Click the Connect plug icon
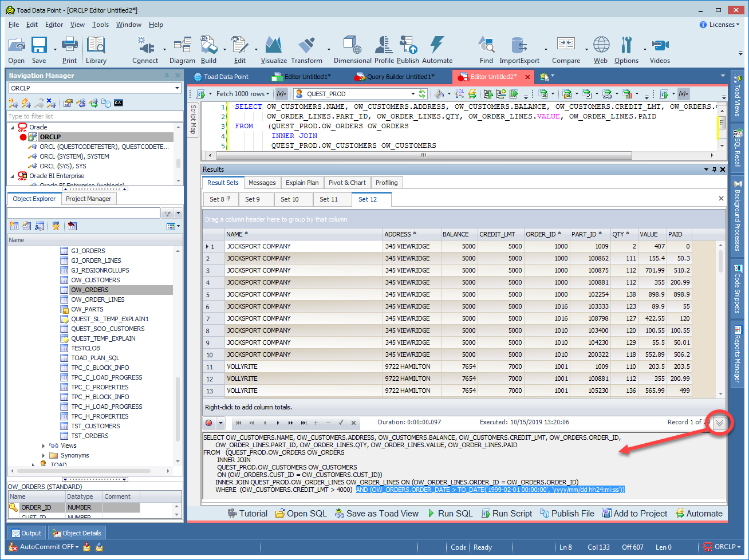 click(145, 45)
